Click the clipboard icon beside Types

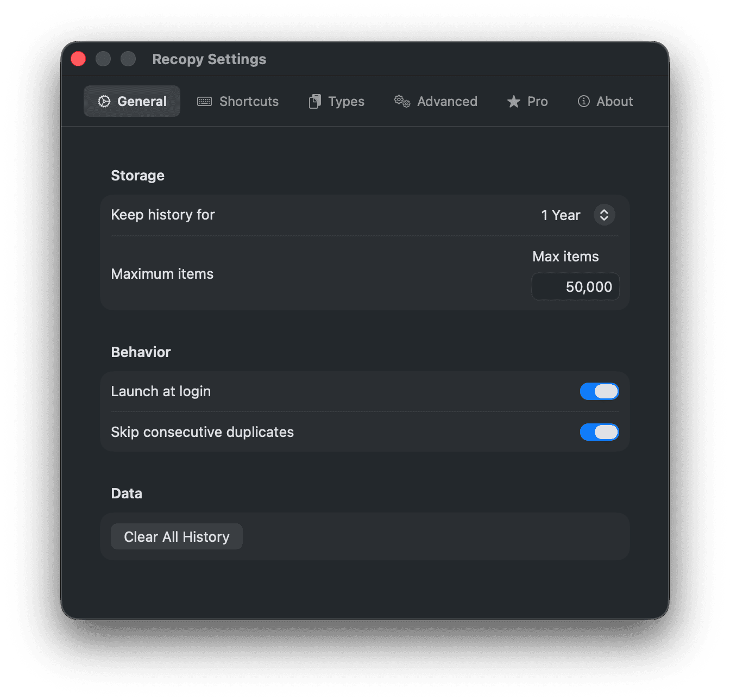pos(315,101)
